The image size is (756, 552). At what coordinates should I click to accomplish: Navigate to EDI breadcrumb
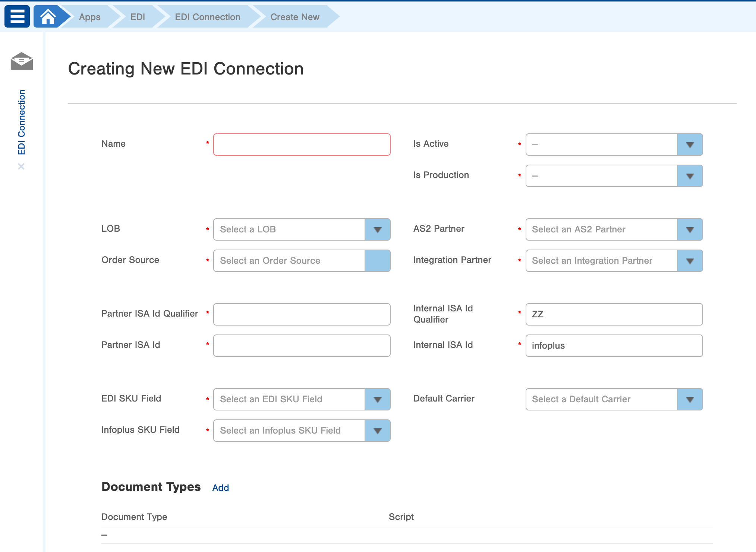138,17
